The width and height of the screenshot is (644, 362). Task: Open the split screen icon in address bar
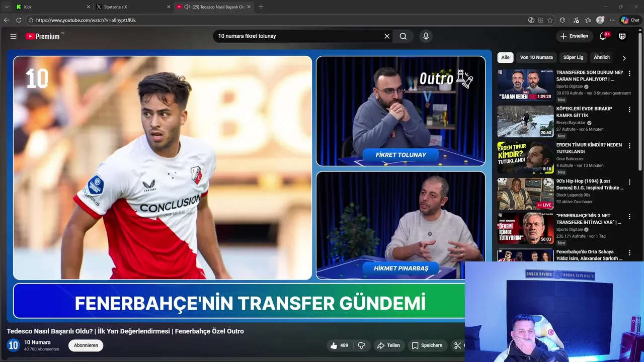click(540, 20)
